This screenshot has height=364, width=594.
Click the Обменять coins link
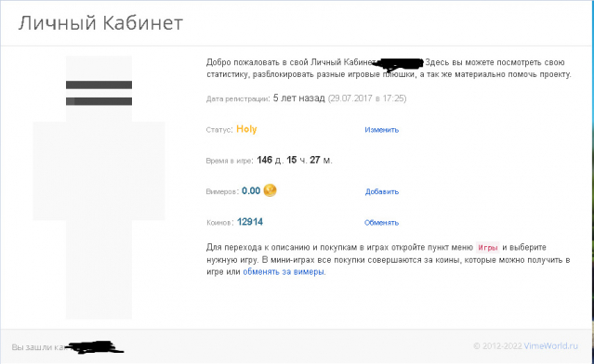pyautogui.click(x=381, y=223)
